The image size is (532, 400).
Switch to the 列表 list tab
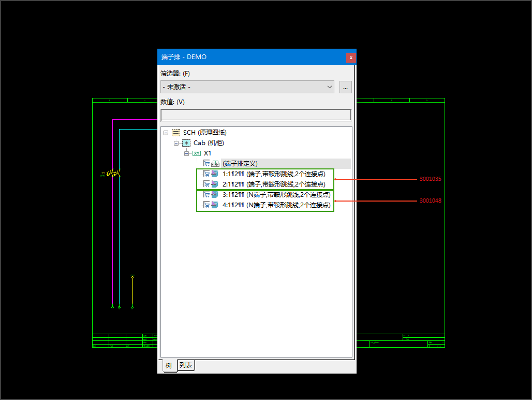tap(186, 365)
